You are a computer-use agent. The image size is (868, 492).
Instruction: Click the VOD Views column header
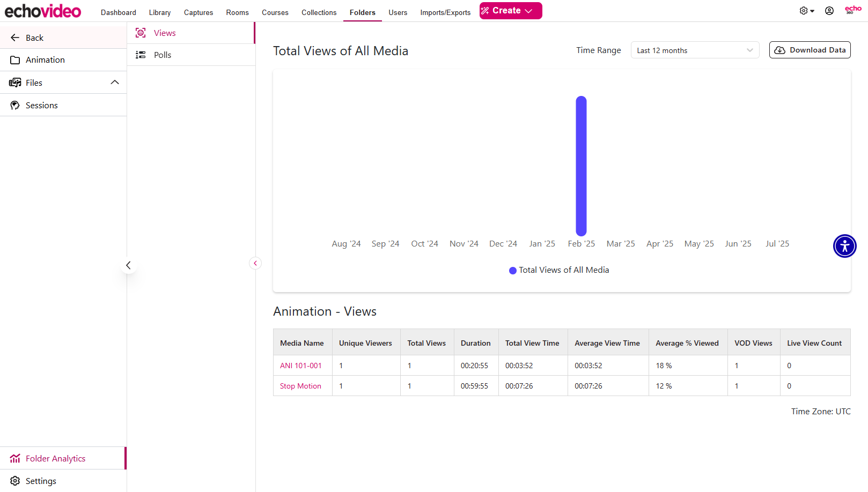point(753,343)
